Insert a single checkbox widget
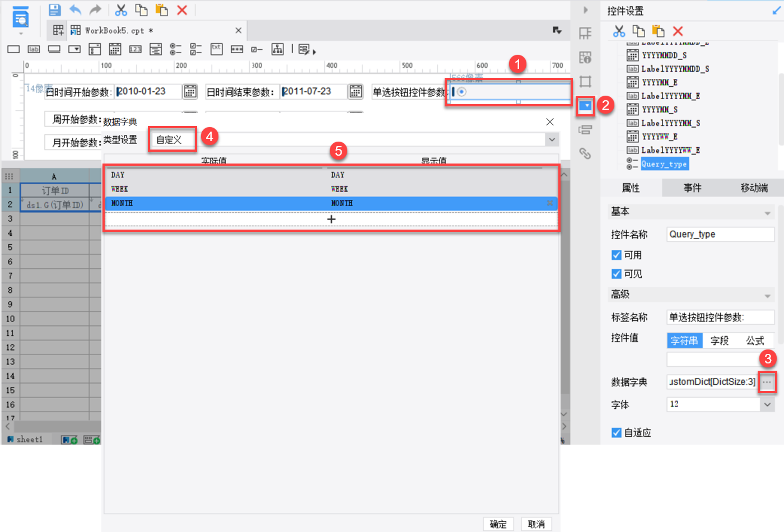This screenshot has width=784, height=532. point(257,49)
